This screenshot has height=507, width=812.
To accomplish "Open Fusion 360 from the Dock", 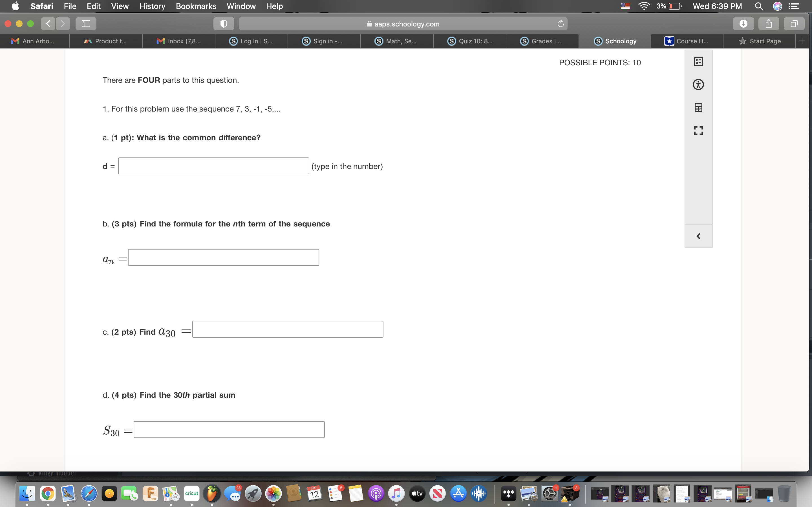I will 150,493.
